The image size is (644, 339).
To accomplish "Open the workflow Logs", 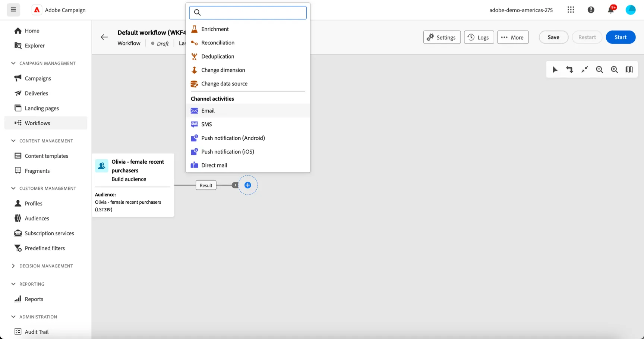I will point(479,37).
